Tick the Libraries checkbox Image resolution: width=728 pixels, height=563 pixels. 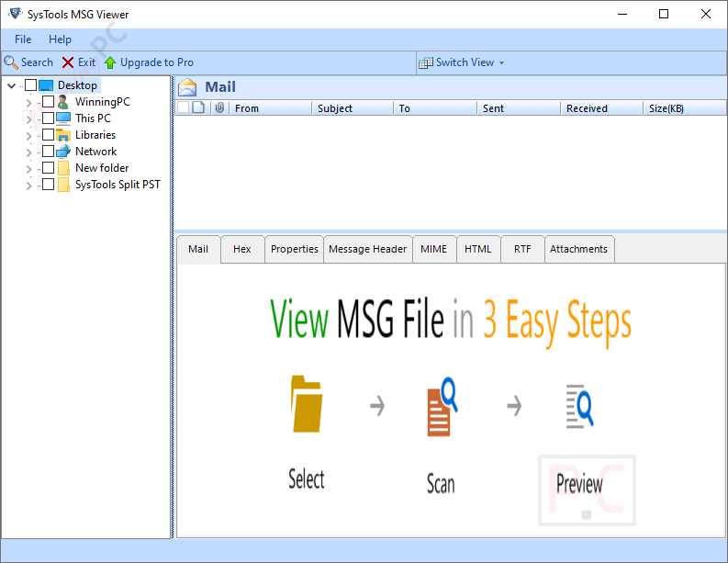(x=49, y=135)
